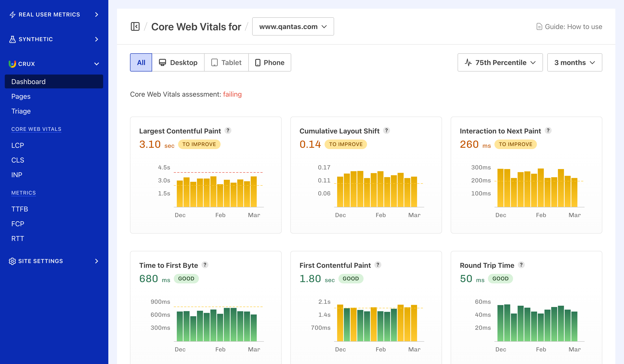The image size is (624, 364).
Task: Select the Phone device filter icon
Action: coord(258,62)
